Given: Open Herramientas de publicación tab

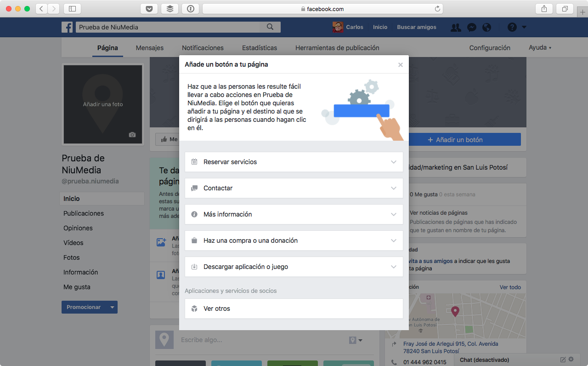Looking at the screenshot, I should tap(337, 48).
